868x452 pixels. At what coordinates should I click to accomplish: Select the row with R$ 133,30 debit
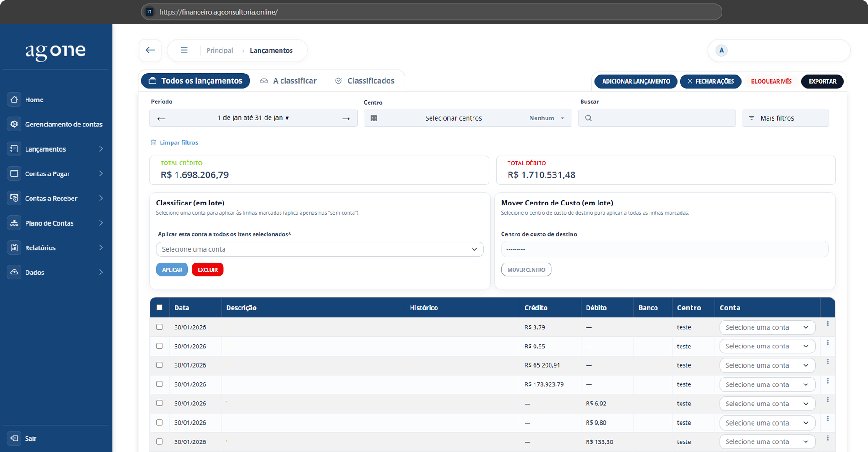pos(160,441)
